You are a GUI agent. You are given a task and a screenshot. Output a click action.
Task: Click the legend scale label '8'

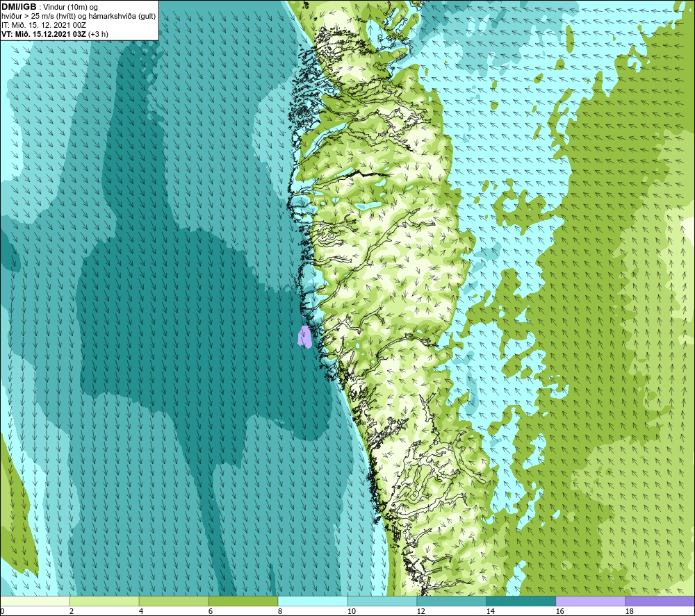click(x=279, y=611)
